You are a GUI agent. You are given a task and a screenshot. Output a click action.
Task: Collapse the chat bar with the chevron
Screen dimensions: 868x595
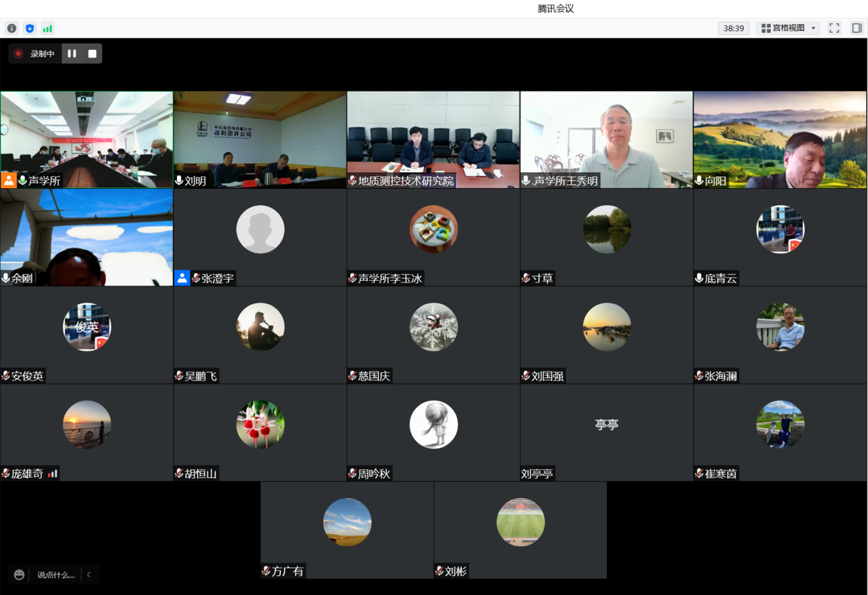point(89,574)
